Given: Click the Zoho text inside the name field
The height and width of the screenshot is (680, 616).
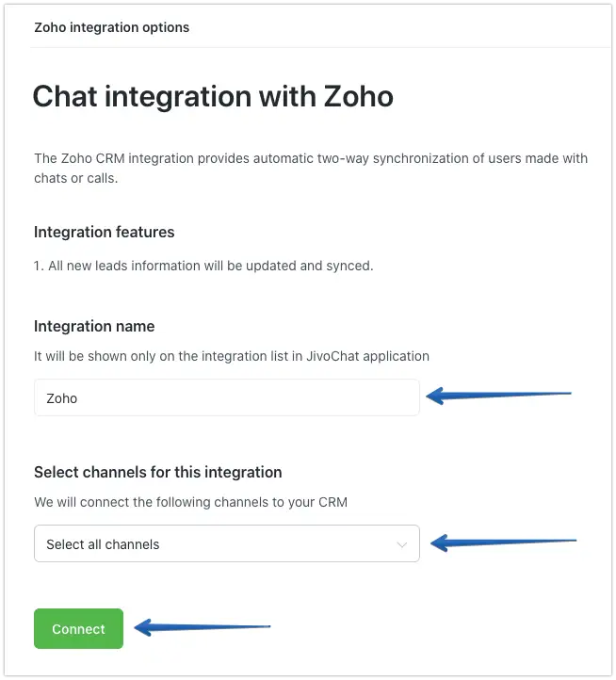Looking at the screenshot, I should [x=62, y=398].
